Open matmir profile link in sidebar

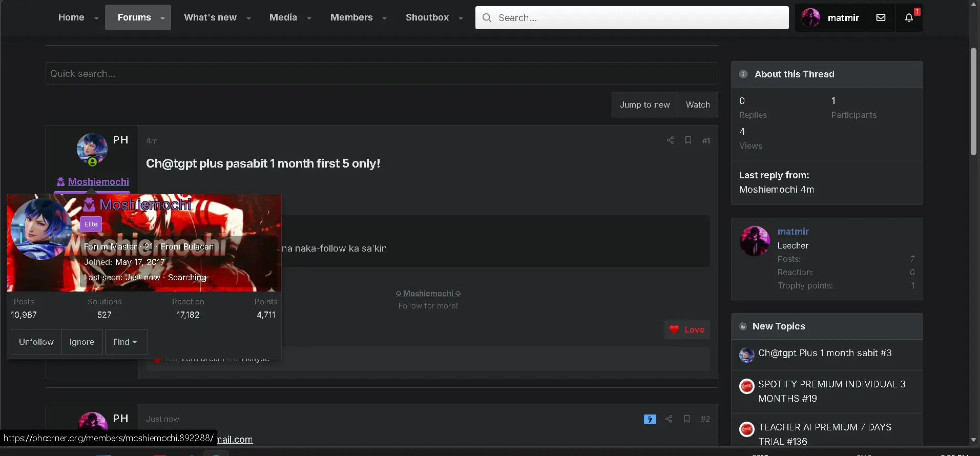793,232
